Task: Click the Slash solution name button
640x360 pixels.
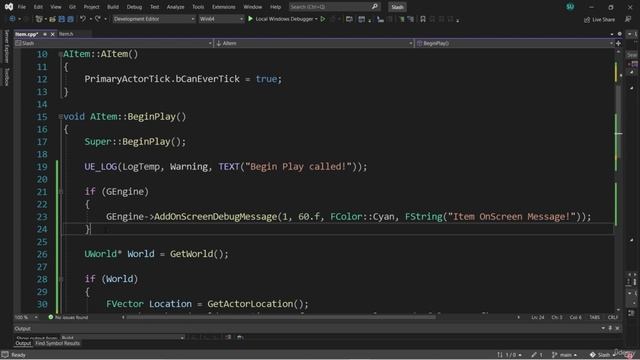Action: [x=397, y=7]
